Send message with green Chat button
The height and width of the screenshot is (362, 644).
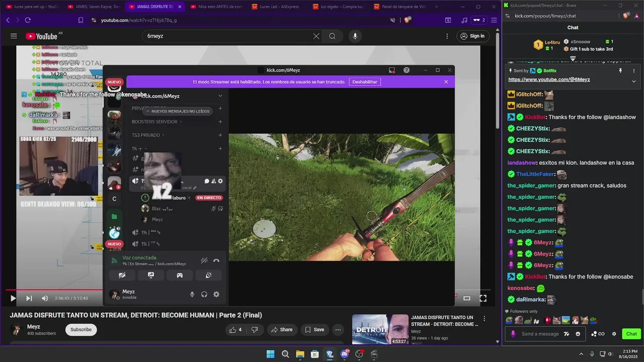631,334
